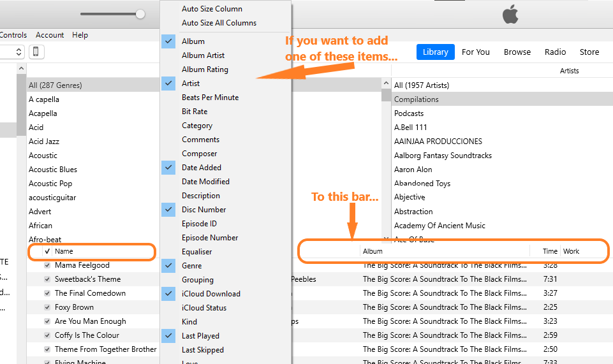613x364 pixels.
Task: Switch to the Radio tab
Action: 555,52
